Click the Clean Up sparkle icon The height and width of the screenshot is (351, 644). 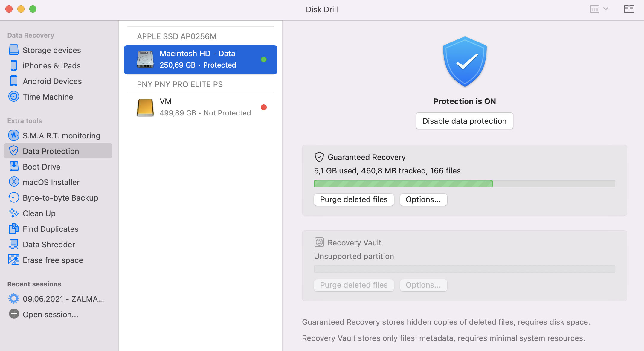[x=14, y=213]
